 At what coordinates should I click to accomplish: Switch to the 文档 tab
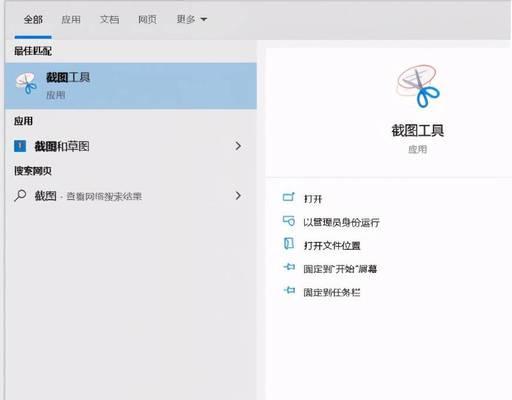(x=109, y=20)
